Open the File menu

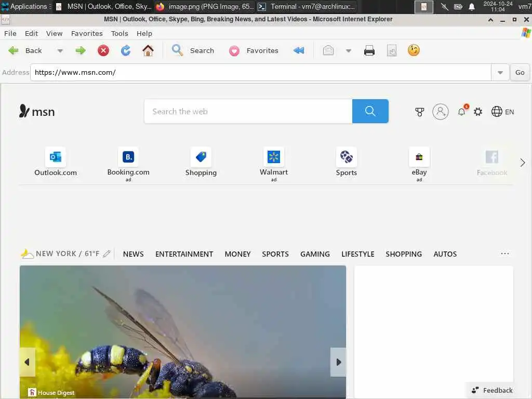point(10,33)
